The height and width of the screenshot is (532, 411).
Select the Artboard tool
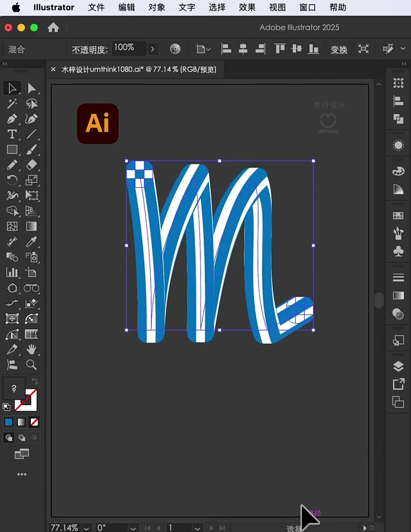click(31, 272)
